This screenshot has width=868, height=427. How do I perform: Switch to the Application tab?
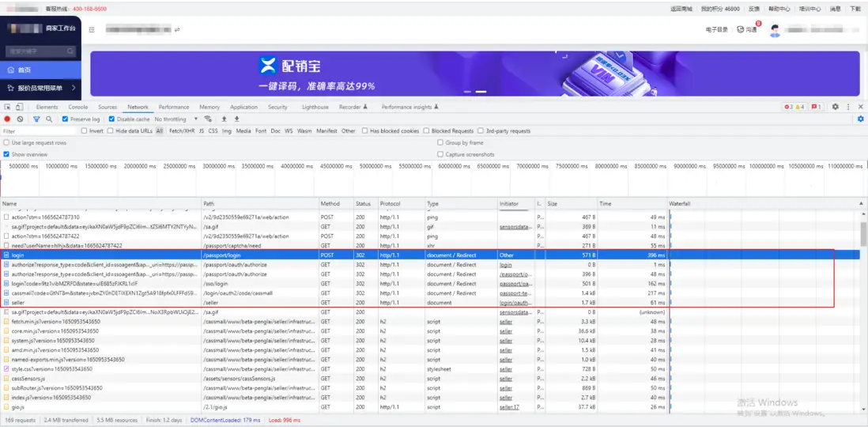click(243, 107)
